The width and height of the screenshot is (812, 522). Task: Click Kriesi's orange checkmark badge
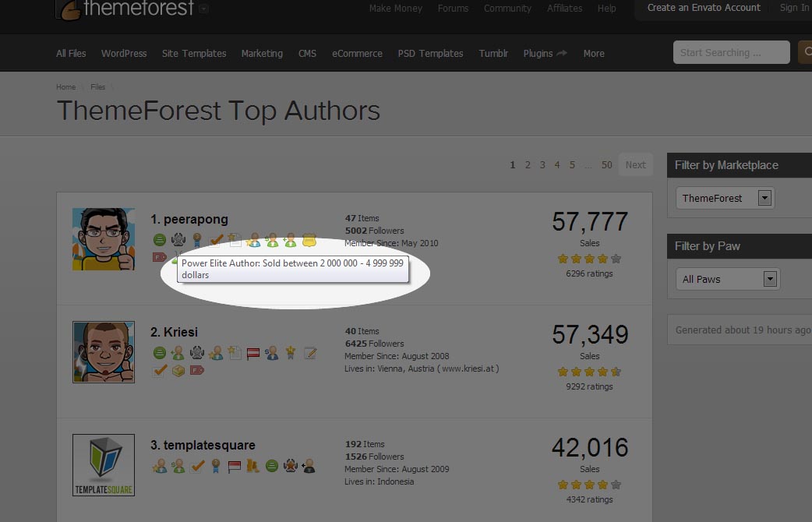160,370
